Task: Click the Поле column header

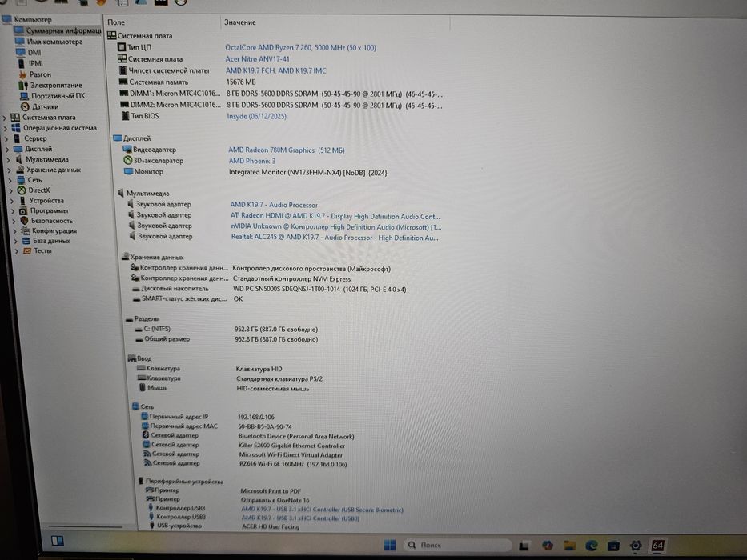Action: (x=116, y=22)
